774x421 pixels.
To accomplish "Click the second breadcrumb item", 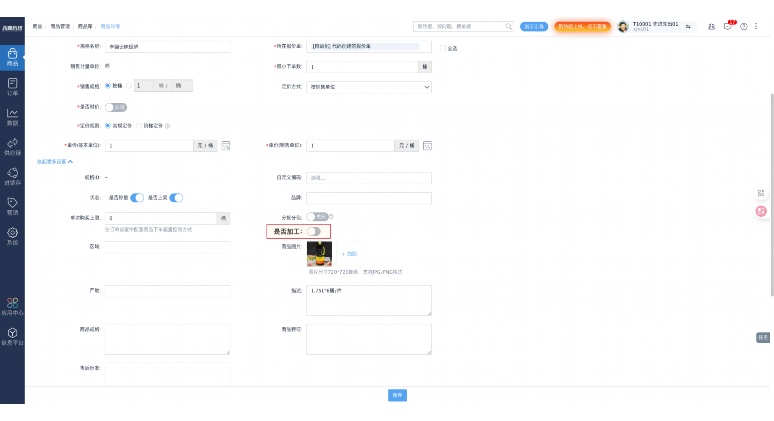I will (60, 27).
